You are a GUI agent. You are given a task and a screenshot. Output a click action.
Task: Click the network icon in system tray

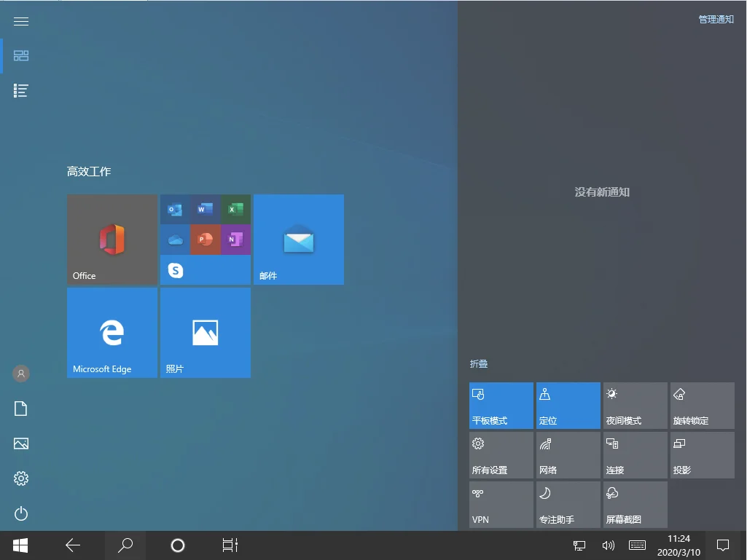579,545
